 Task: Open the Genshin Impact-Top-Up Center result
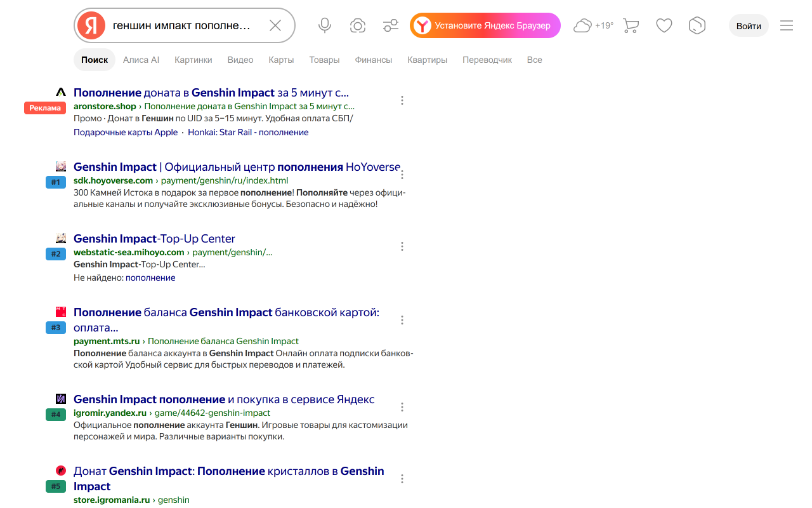pos(154,239)
